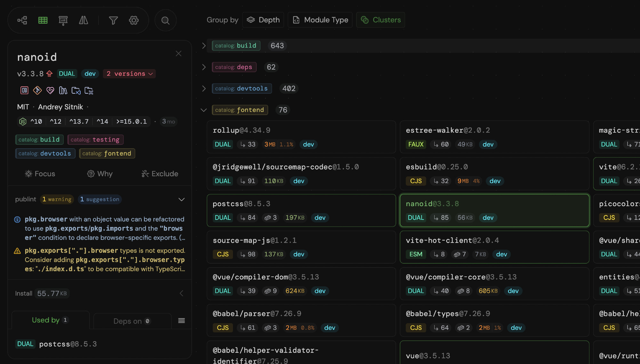Collapse the publint messages section
Image resolution: width=640 pixels, height=364 pixels.
pos(181,199)
